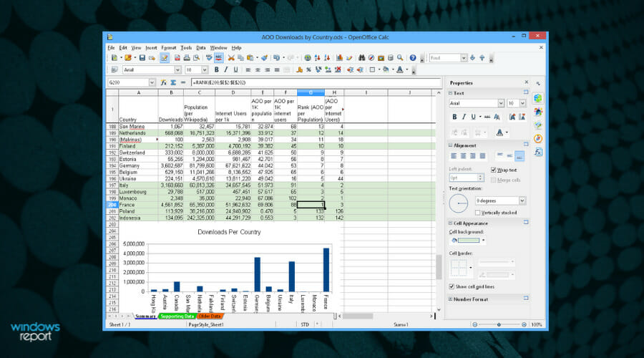Open the Name Box dropdown arrow
The height and width of the screenshot is (358, 644).
pyautogui.click(x=152, y=82)
